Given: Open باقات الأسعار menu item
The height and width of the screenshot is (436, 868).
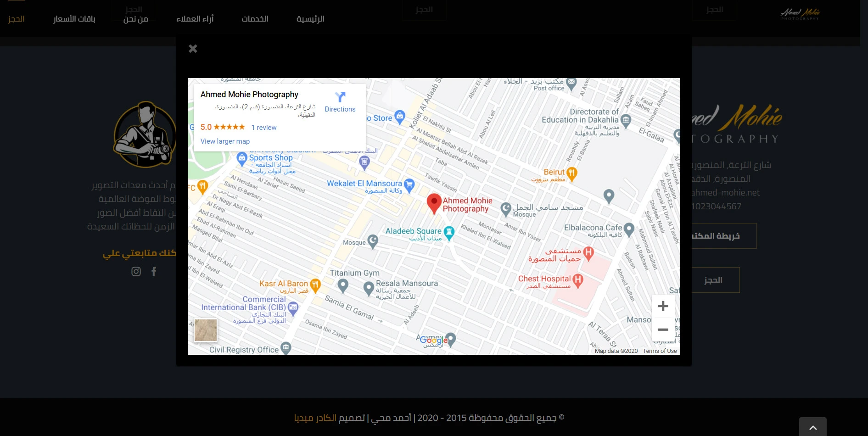Looking at the screenshot, I should tap(74, 19).
